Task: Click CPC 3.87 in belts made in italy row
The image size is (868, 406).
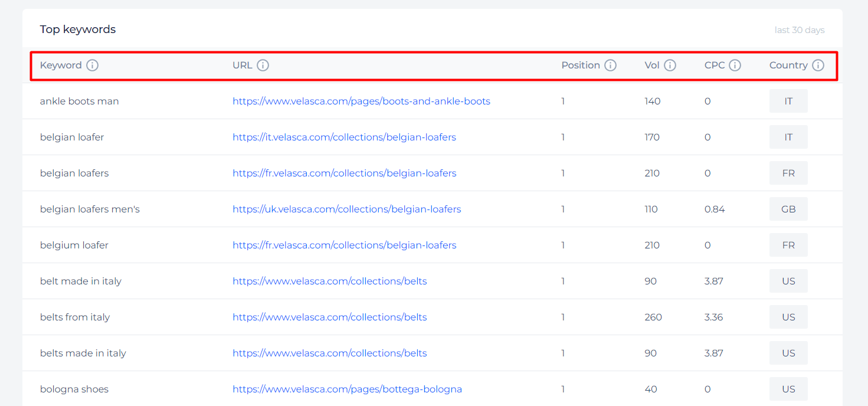Action: click(714, 353)
